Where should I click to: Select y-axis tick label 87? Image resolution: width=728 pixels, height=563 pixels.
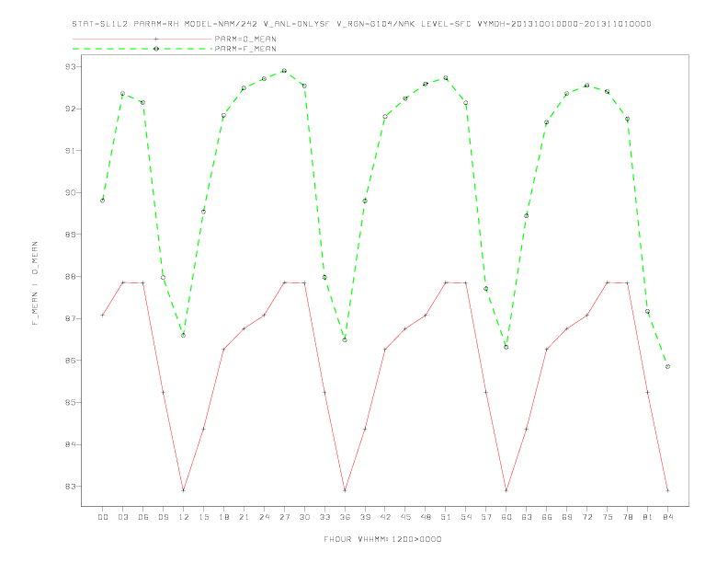pyautogui.click(x=71, y=318)
